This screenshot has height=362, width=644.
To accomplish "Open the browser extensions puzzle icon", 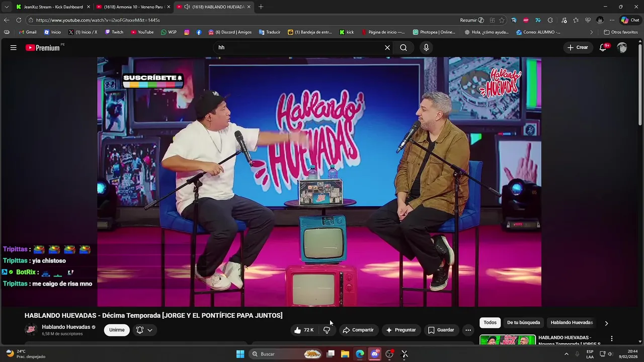I will pyautogui.click(x=550, y=20).
